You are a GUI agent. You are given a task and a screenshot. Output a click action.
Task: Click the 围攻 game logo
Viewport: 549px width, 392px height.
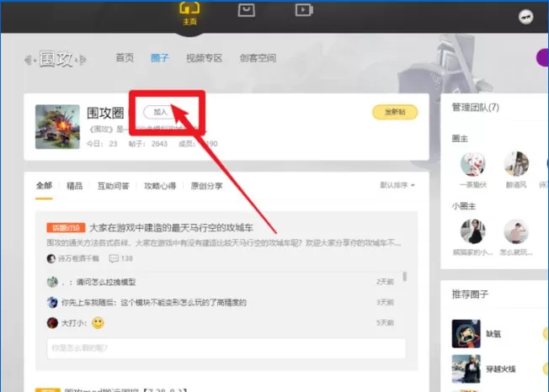tap(56, 59)
